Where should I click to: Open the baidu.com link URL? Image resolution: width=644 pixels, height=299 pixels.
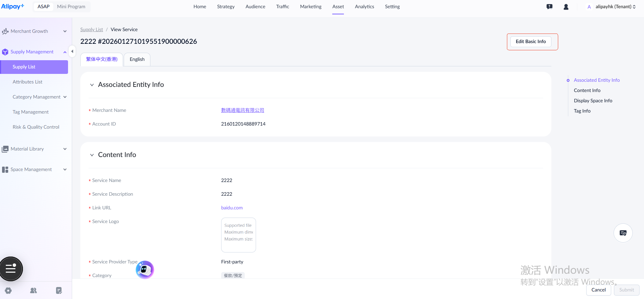232,208
